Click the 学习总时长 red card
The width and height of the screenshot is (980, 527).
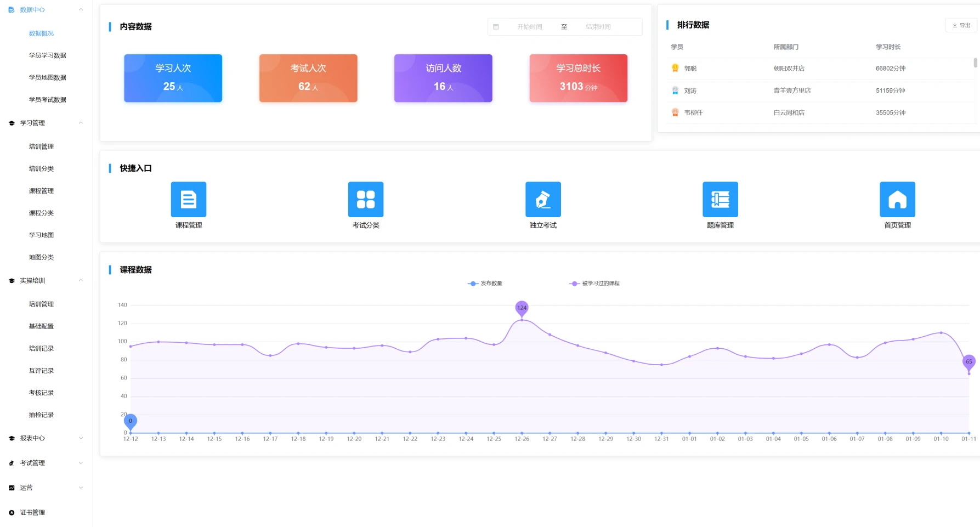(579, 78)
